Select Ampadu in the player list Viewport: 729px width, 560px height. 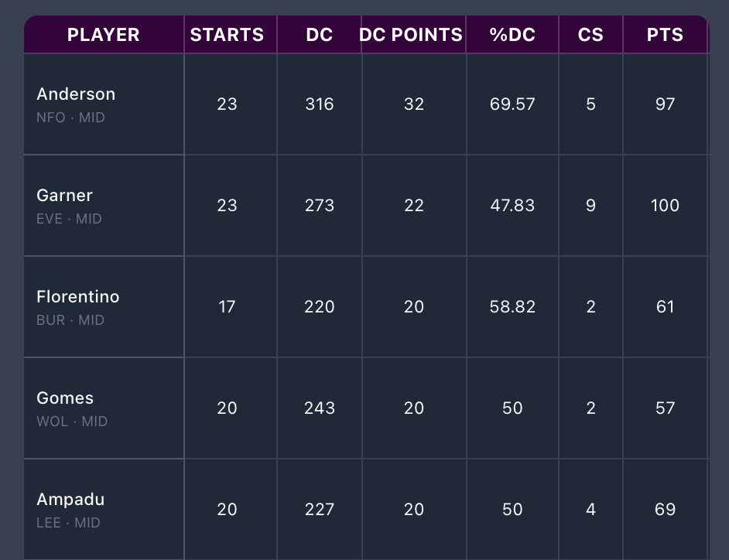(70, 500)
